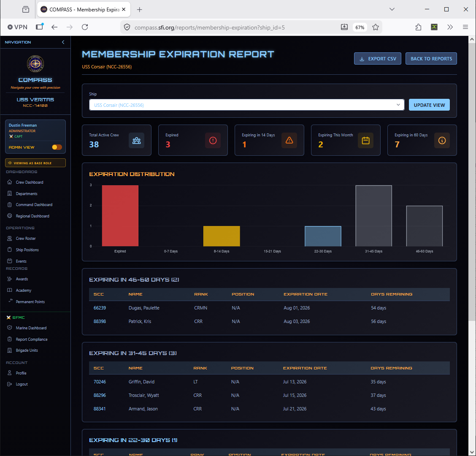The height and width of the screenshot is (456, 476).
Task: Go back with browser back arrow
Action: (x=54, y=27)
